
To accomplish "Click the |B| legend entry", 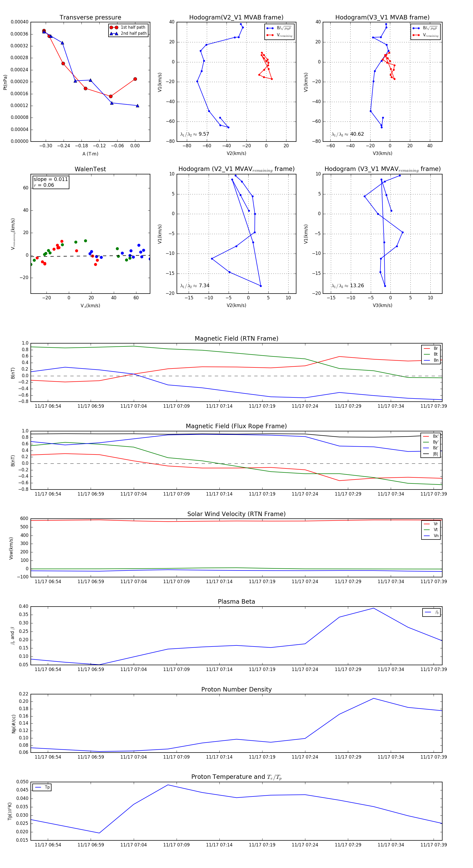I will coord(431,454).
